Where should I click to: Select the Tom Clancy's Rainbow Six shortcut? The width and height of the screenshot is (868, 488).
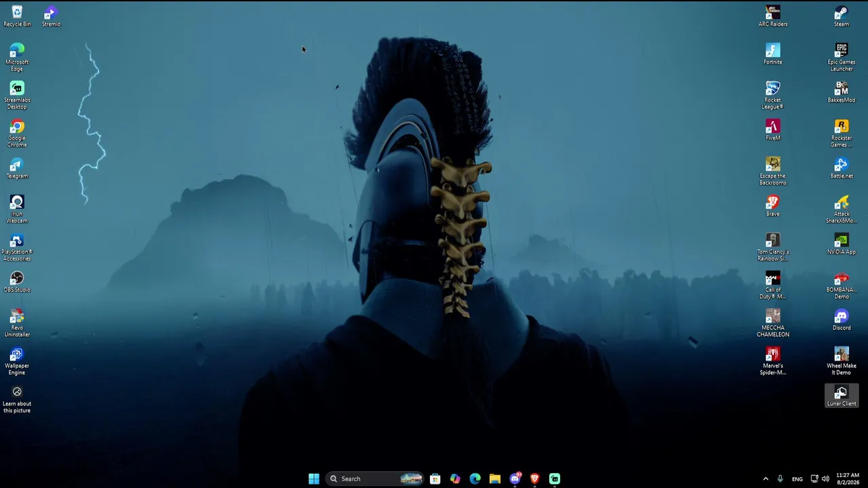pyautogui.click(x=773, y=247)
